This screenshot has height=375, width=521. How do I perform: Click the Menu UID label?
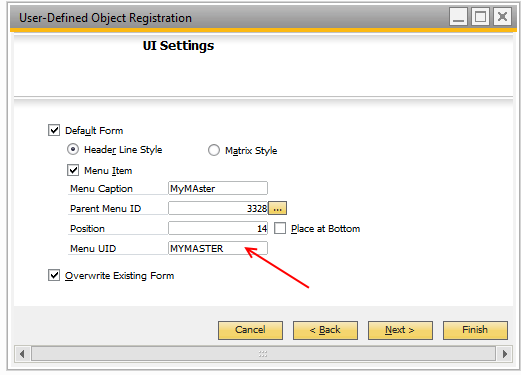[x=93, y=249]
